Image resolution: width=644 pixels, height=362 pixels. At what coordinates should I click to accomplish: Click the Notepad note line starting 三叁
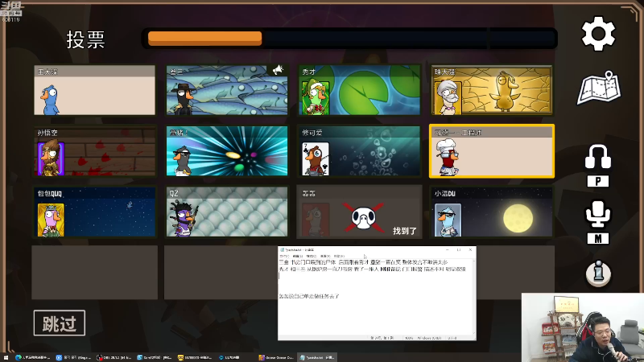click(364, 262)
